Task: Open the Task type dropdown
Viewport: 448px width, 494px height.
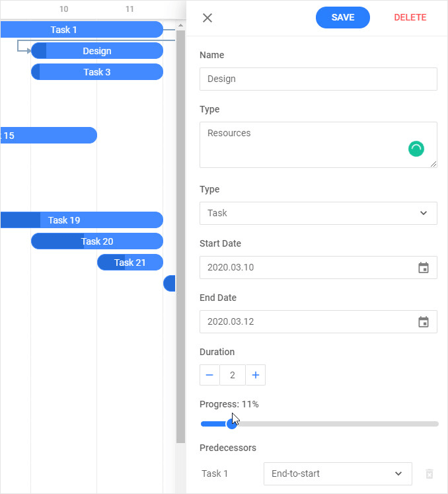Action: click(x=318, y=213)
